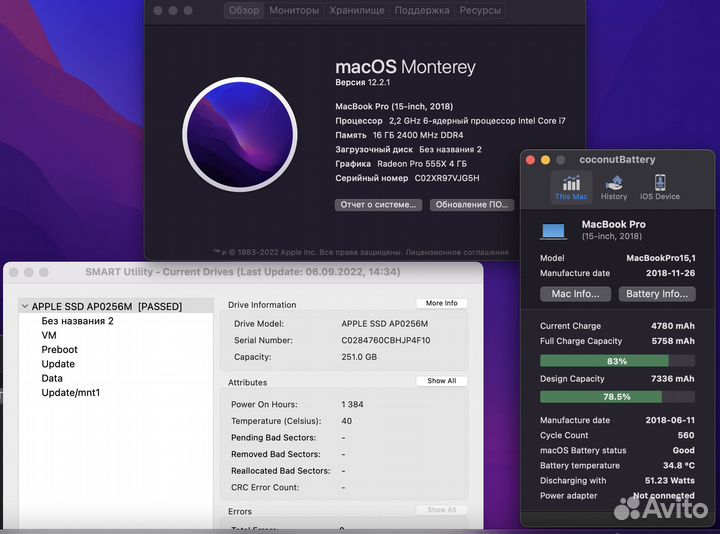Click the Full Charge Capacity 5758 mAh value
This screenshot has height=534, width=720.
pos(673,341)
